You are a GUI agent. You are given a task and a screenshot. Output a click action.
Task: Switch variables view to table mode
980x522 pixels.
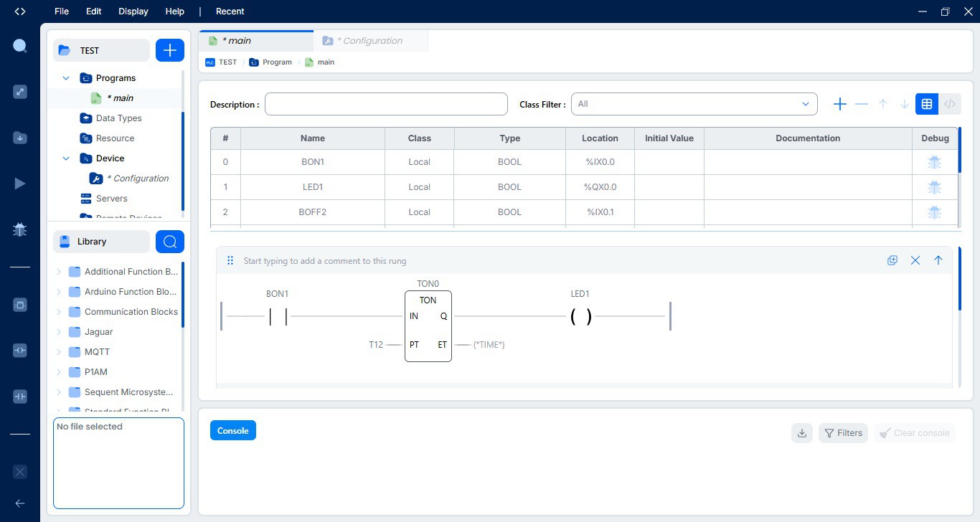click(927, 104)
